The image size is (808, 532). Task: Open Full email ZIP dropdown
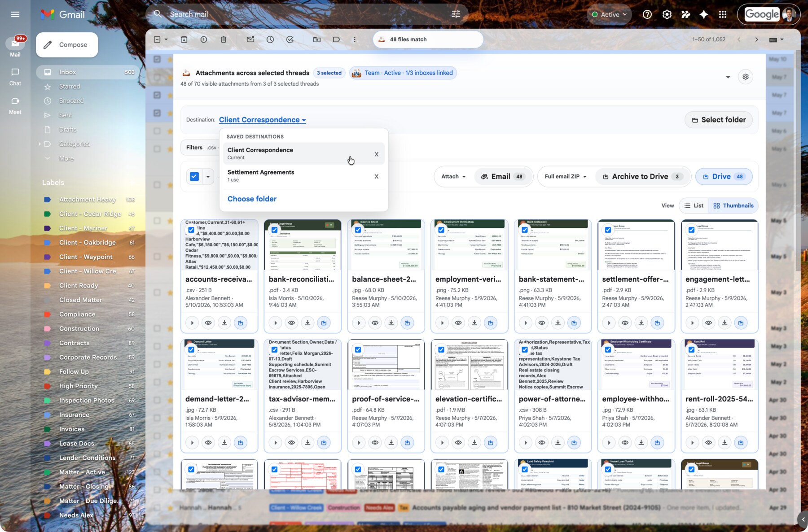click(566, 177)
